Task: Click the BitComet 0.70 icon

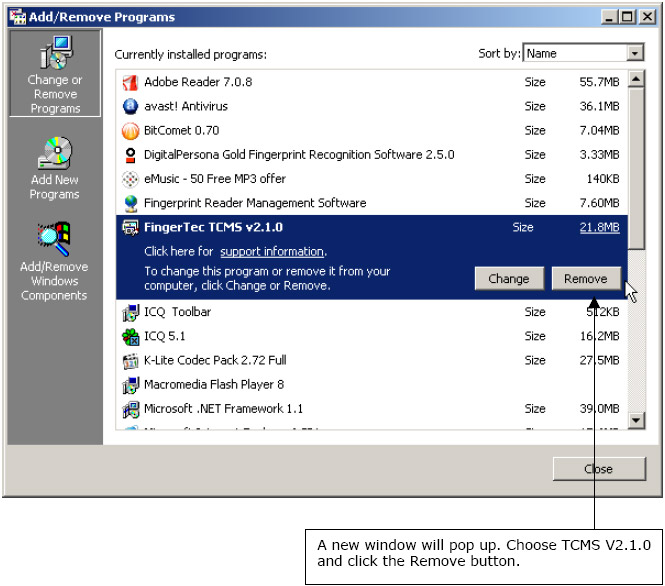Action: (x=130, y=131)
